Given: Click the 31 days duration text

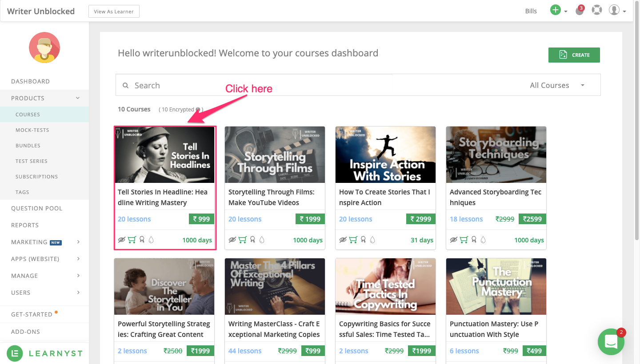Looking at the screenshot, I should pyautogui.click(x=422, y=240).
